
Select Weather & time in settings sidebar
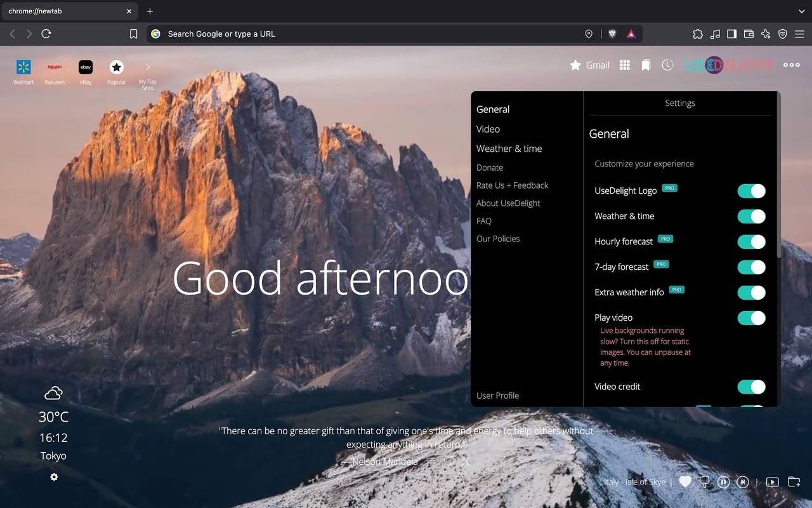point(509,149)
